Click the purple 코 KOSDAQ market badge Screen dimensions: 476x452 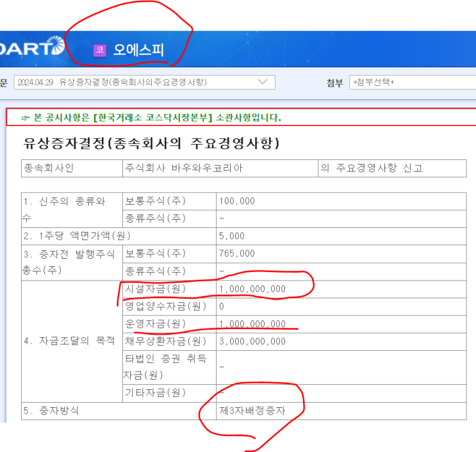coord(99,50)
